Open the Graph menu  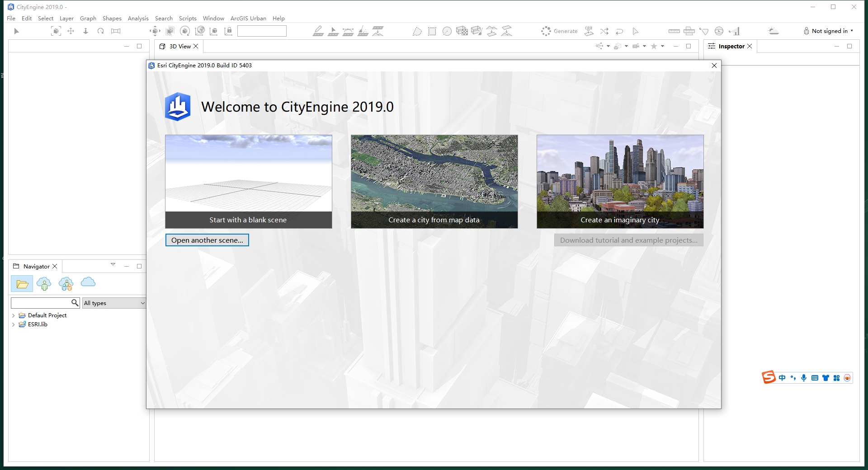[x=88, y=19]
